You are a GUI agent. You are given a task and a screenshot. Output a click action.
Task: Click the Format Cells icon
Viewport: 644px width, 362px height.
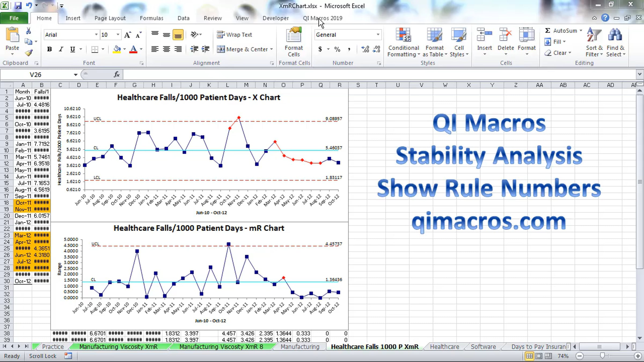pyautogui.click(x=294, y=42)
